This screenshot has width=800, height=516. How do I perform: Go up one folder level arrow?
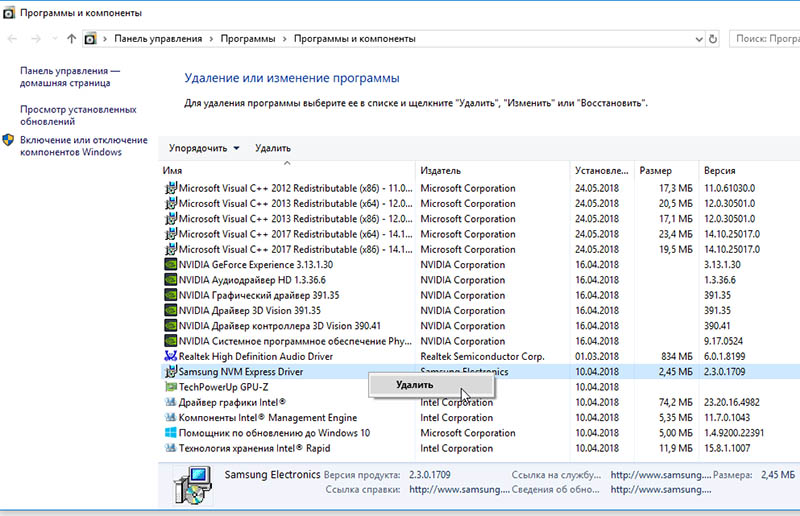(71, 39)
